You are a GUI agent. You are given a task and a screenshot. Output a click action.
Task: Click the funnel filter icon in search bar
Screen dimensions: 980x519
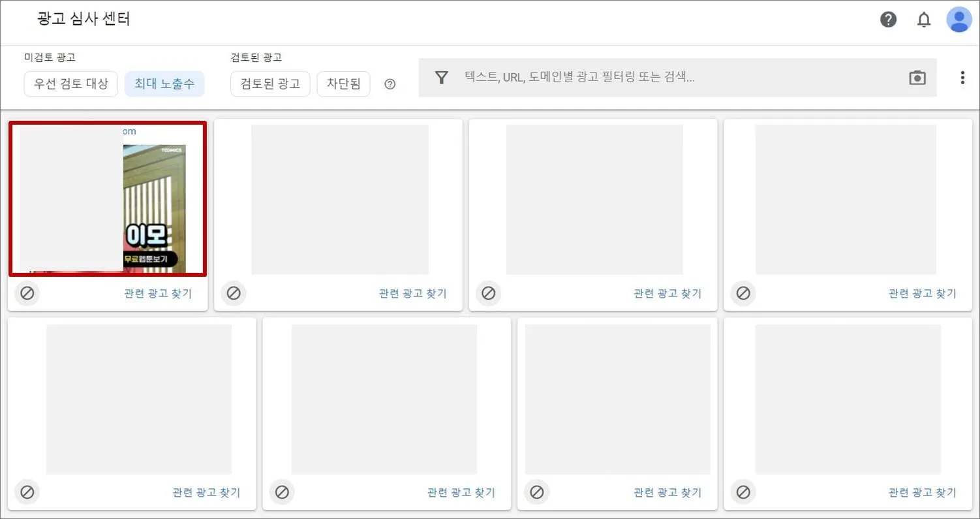point(442,78)
